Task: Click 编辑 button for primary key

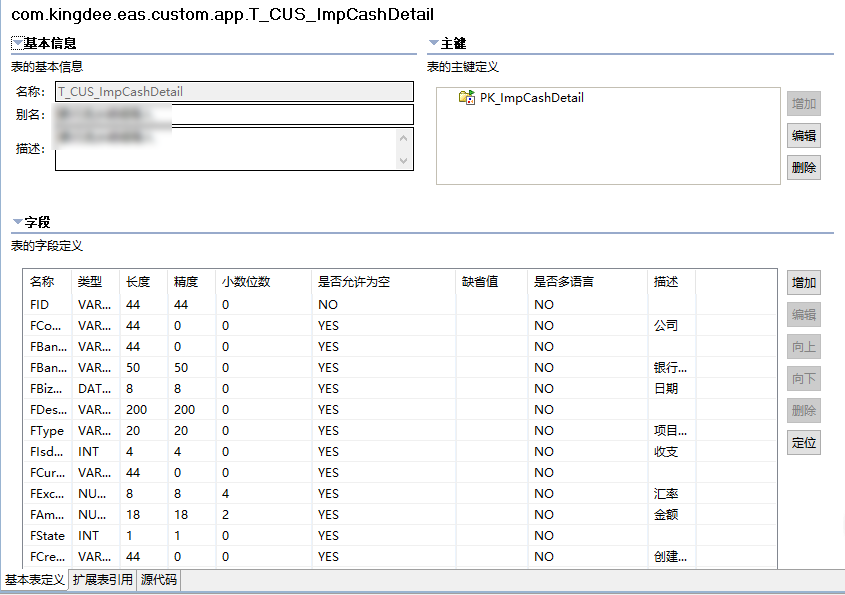Action: [x=804, y=135]
